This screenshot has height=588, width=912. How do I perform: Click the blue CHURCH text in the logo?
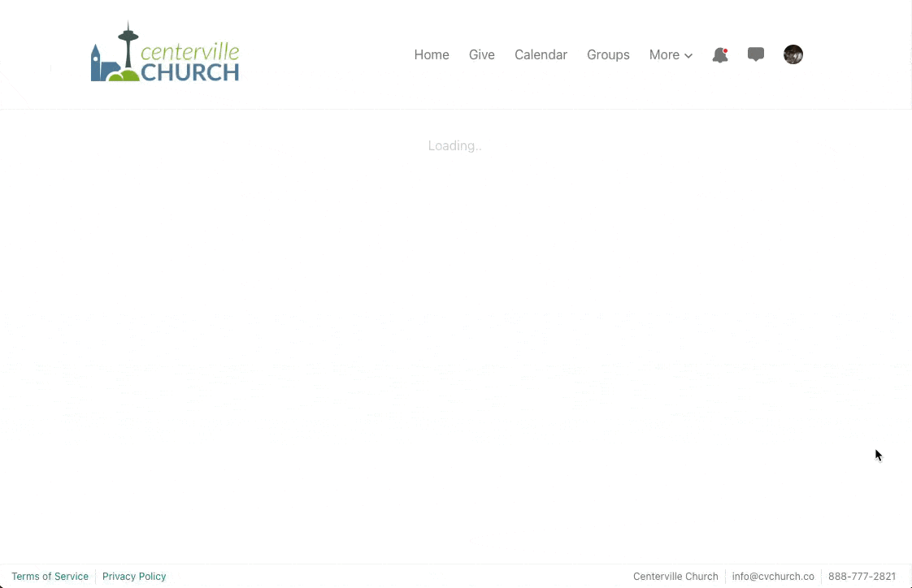pyautogui.click(x=190, y=72)
